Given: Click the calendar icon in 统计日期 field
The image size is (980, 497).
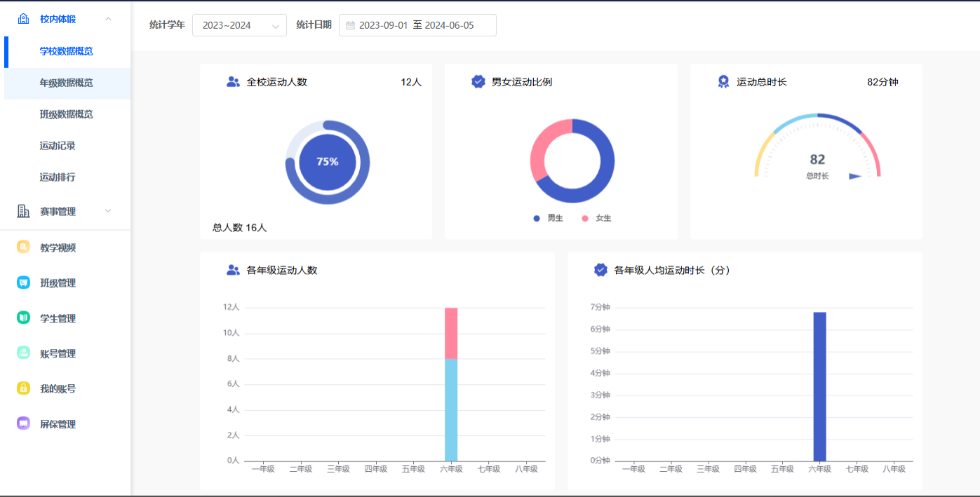Looking at the screenshot, I should tap(350, 25).
